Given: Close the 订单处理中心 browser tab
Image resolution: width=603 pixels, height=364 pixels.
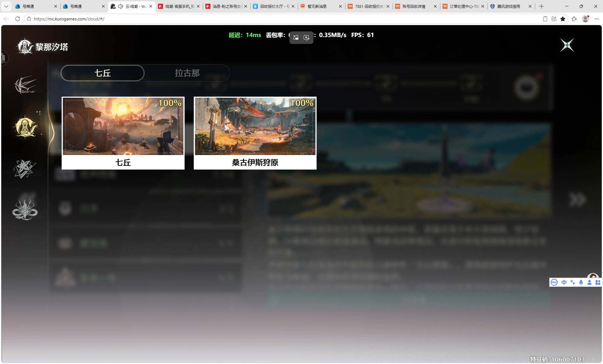Looking at the screenshot, I should pyautogui.click(x=483, y=6).
